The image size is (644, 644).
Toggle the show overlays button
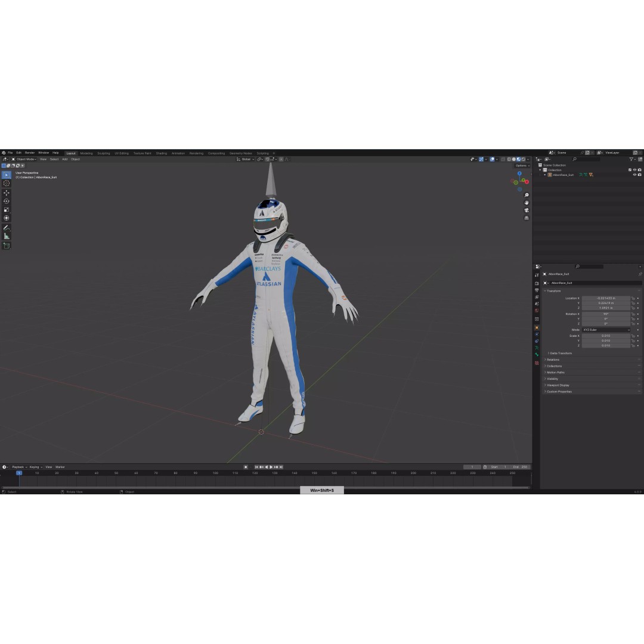[x=492, y=159]
